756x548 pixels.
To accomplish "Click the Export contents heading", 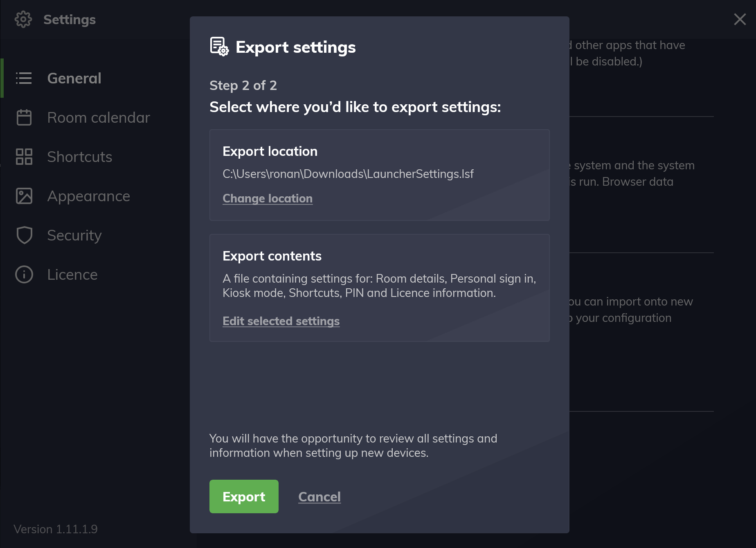I will [x=272, y=256].
